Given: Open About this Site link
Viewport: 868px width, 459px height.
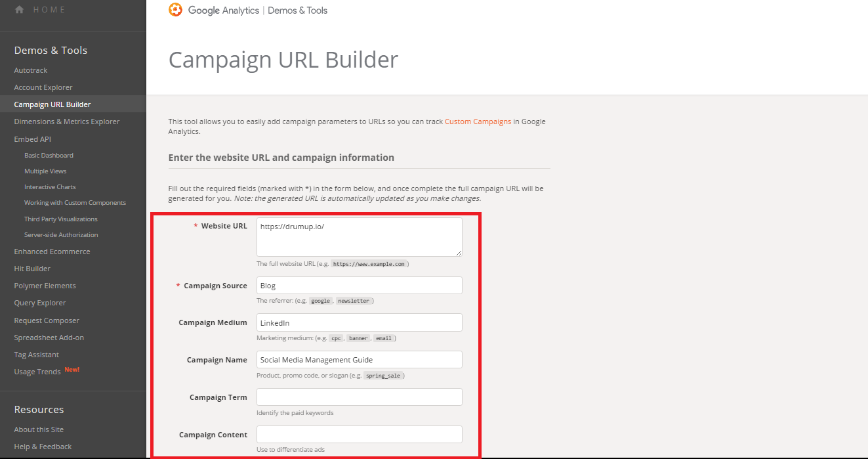Looking at the screenshot, I should point(39,429).
